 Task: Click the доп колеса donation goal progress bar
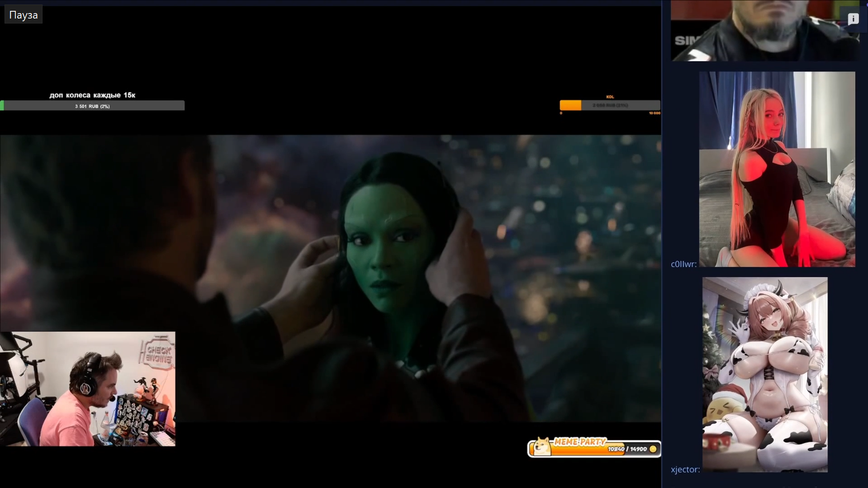(92, 106)
